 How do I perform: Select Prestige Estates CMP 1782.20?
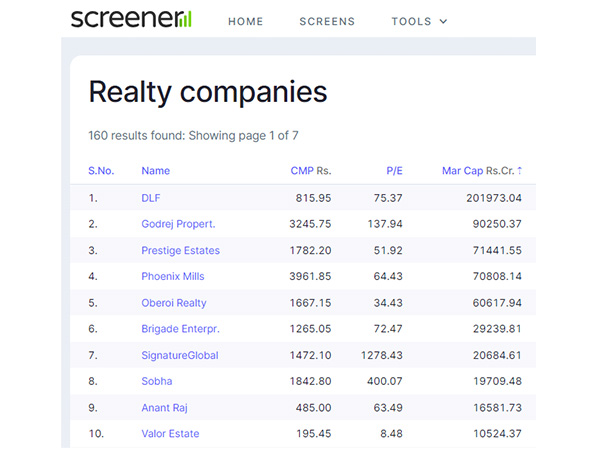pyautogui.click(x=310, y=250)
